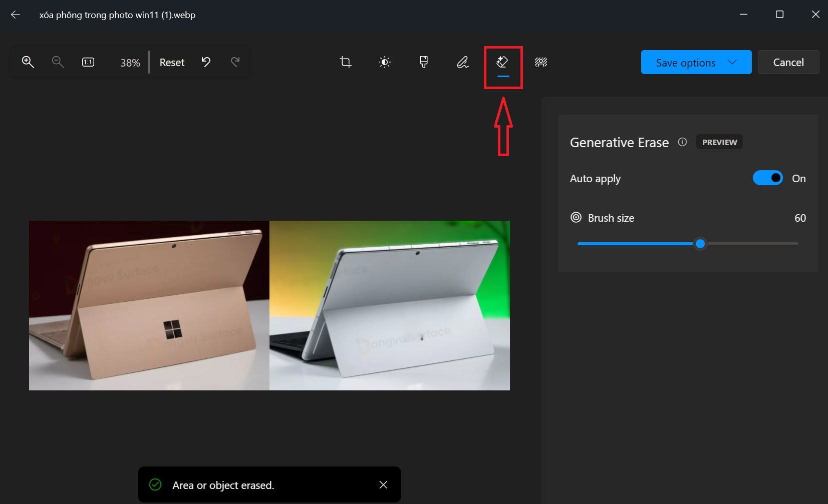Click the Reset button
Screen dimensions: 828x504
point(171,62)
